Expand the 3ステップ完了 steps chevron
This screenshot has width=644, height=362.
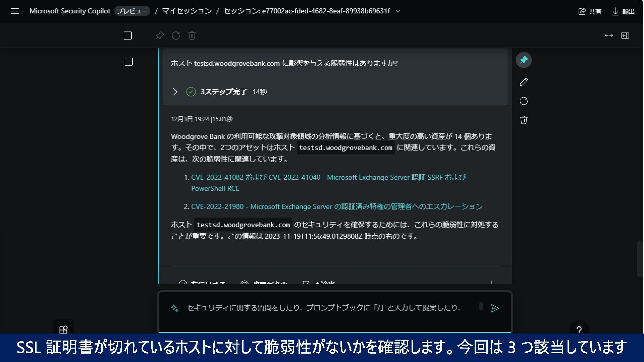point(175,92)
